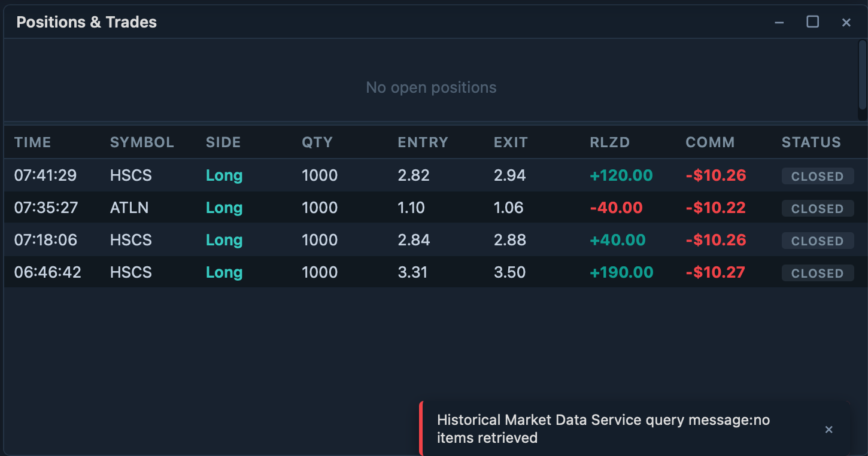Select the 06:46:42 trade time cell
Screen dimensions: 868x456
pyautogui.click(x=48, y=272)
